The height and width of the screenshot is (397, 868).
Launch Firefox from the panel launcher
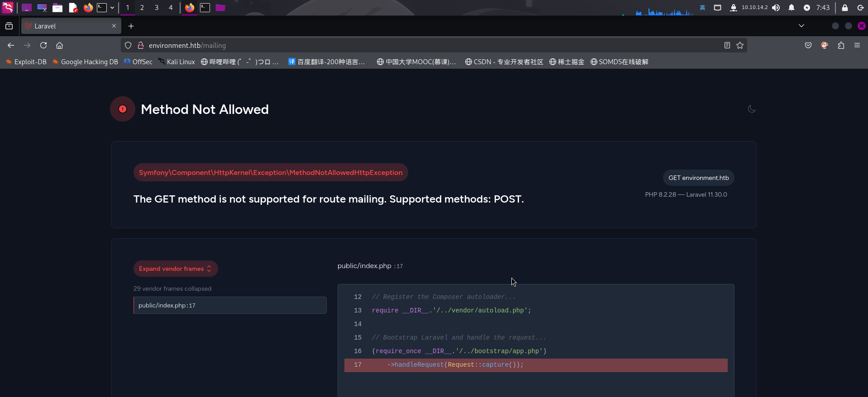(x=88, y=8)
